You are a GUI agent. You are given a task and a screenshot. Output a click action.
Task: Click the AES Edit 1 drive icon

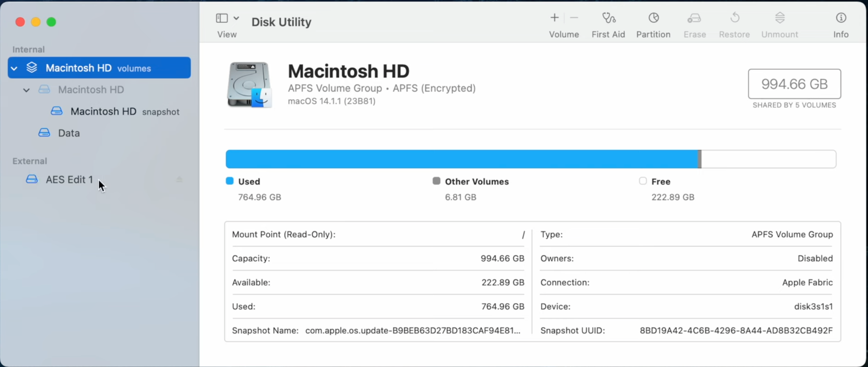32,179
